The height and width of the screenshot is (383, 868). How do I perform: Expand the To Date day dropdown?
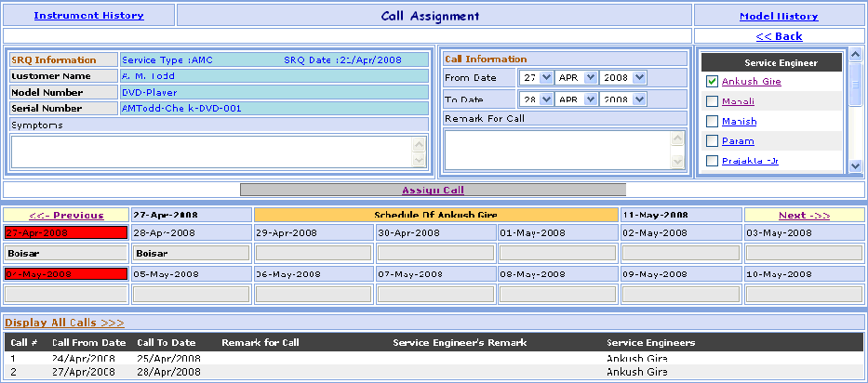coord(536,99)
